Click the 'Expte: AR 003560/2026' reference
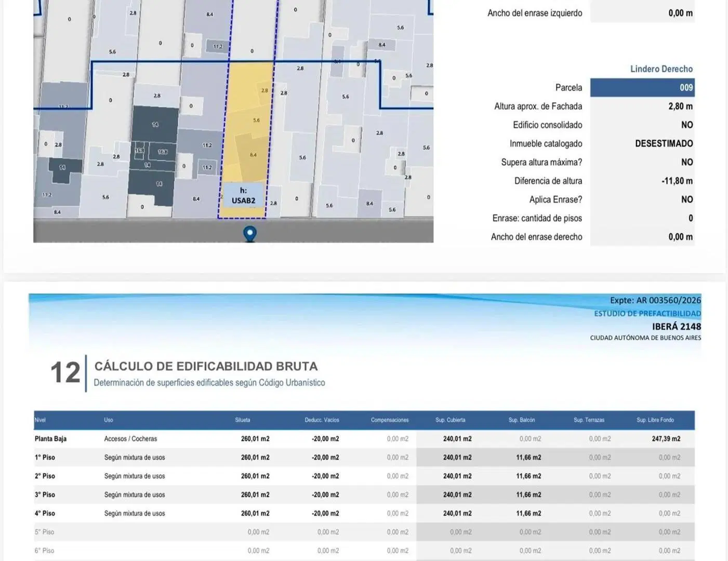Image resolution: width=728 pixels, height=561 pixels. pos(655,301)
